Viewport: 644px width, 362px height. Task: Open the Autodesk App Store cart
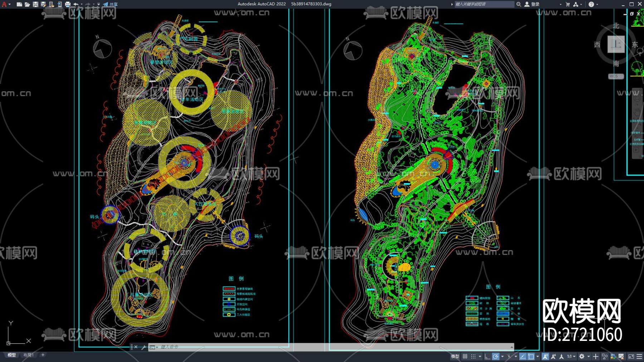pos(568,4)
